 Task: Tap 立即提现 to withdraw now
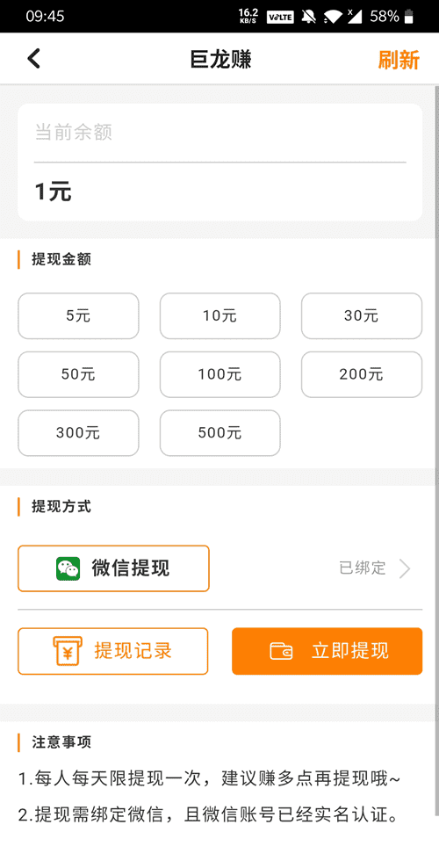click(327, 651)
